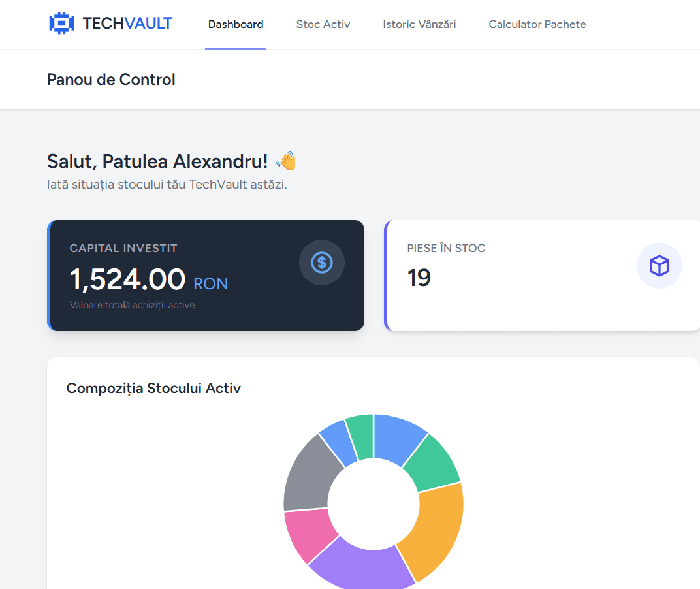Open Istoric Vânzări
This screenshot has height=589, width=700.
419,24
